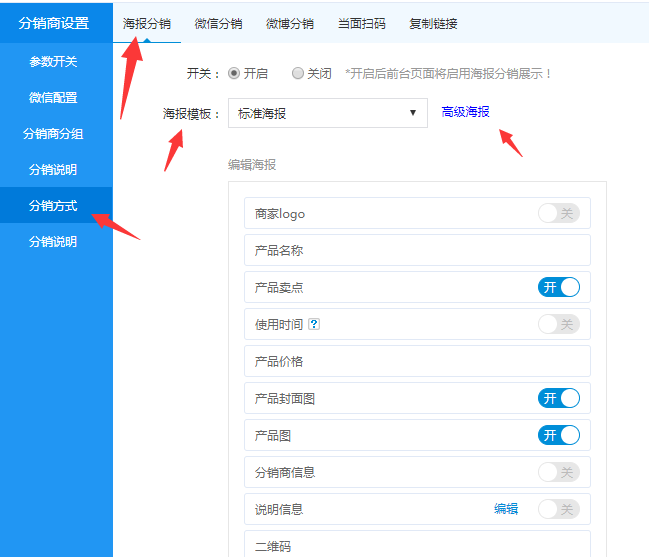This screenshot has height=557, width=649.
Task: Enable the 使用时间 toggle
Action: (x=558, y=324)
